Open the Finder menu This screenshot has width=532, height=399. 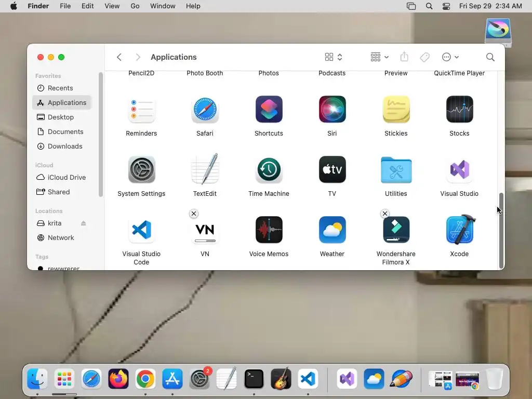coord(38,6)
